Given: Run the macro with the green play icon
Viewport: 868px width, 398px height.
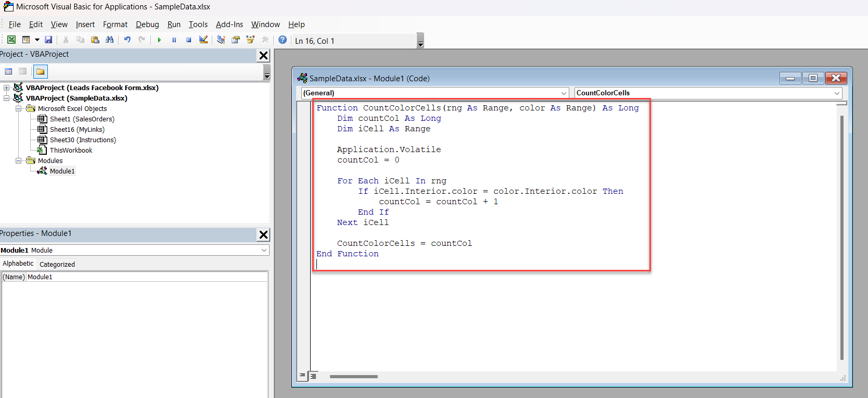Looking at the screenshot, I should point(159,40).
